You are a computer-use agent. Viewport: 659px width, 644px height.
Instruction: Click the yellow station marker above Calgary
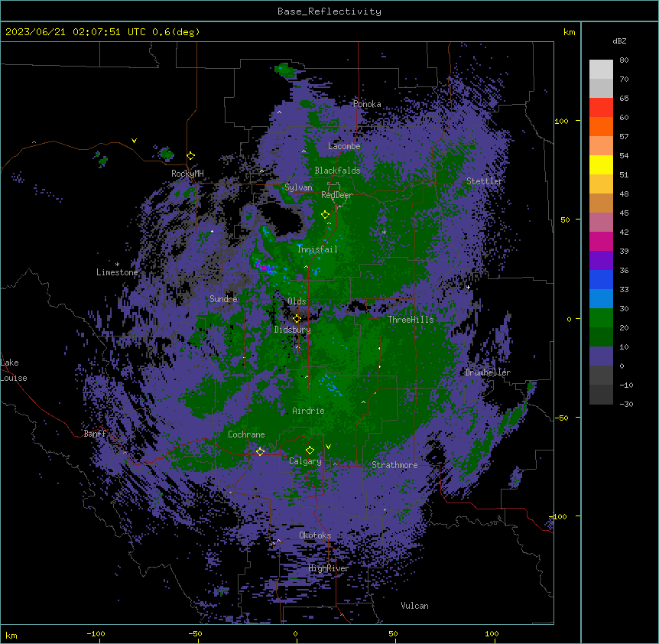point(310,450)
